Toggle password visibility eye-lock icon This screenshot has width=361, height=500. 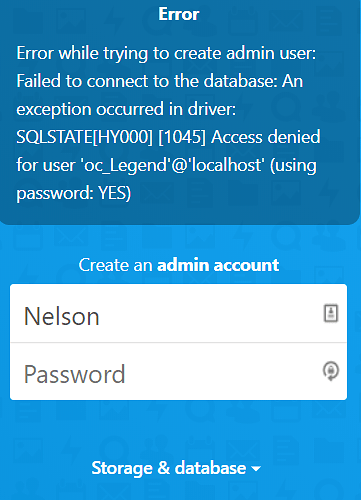tap(331, 371)
